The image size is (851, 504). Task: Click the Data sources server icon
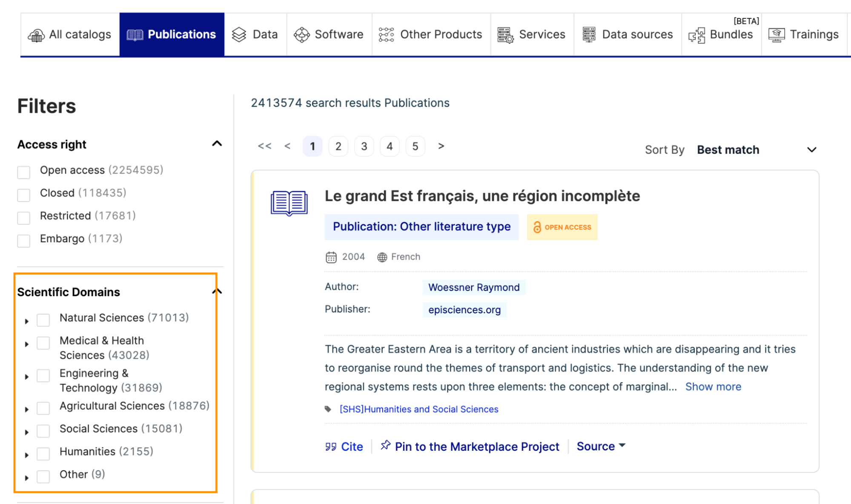click(x=589, y=35)
